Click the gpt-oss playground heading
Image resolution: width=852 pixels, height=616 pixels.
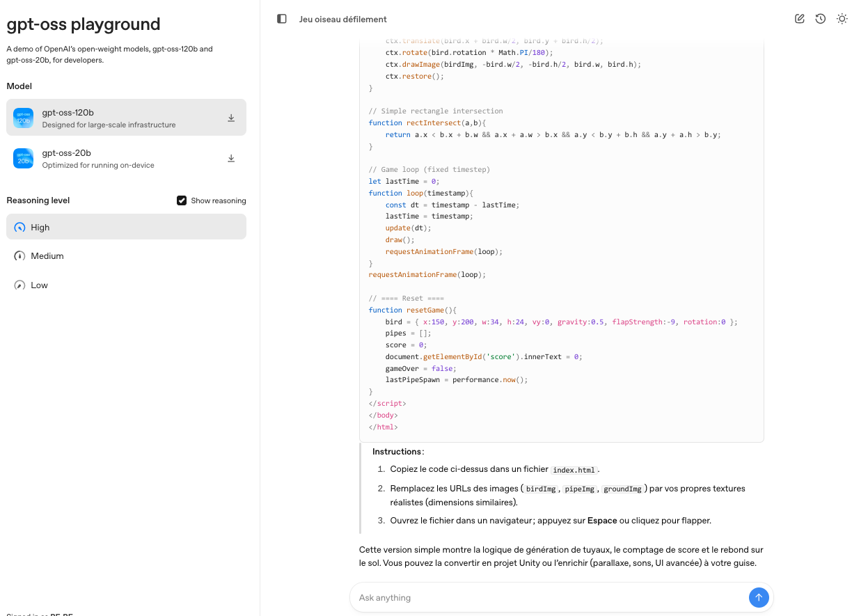(x=84, y=24)
